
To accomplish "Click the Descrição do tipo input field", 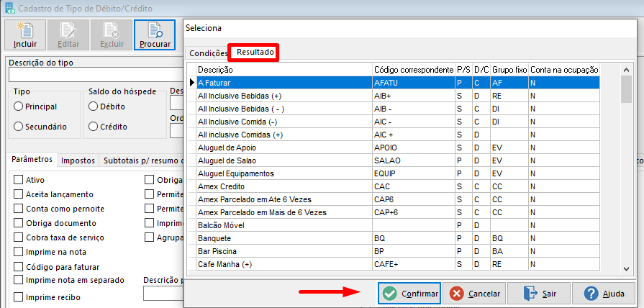I will click(95, 76).
